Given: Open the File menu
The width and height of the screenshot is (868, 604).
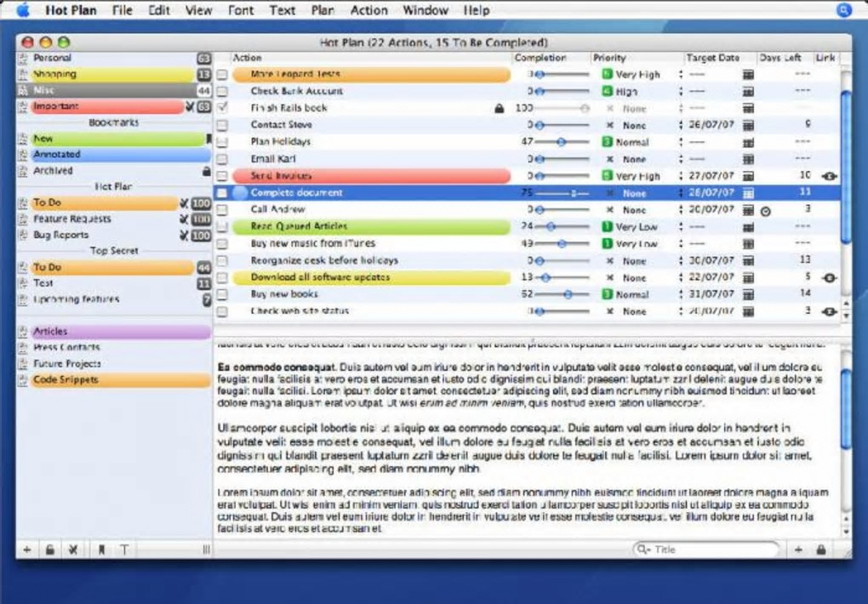Looking at the screenshot, I should point(122,10).
